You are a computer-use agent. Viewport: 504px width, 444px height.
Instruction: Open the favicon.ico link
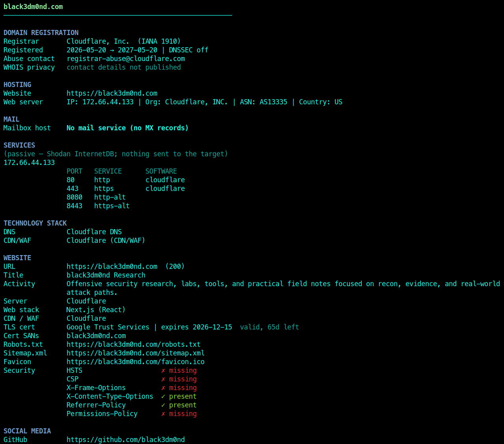click(136, 362)
